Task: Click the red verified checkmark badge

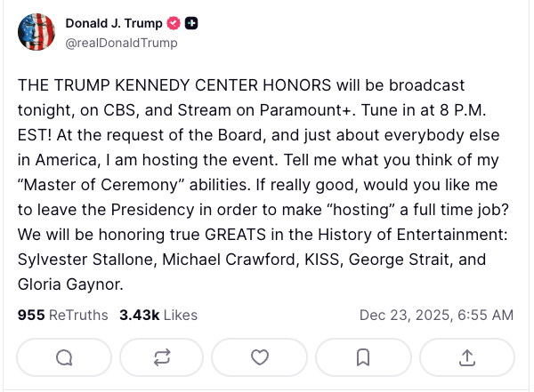Action: coord(173,23)
